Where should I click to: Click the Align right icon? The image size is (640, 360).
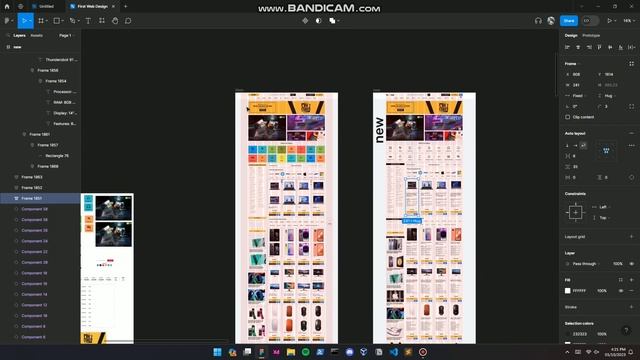(589, 47)
